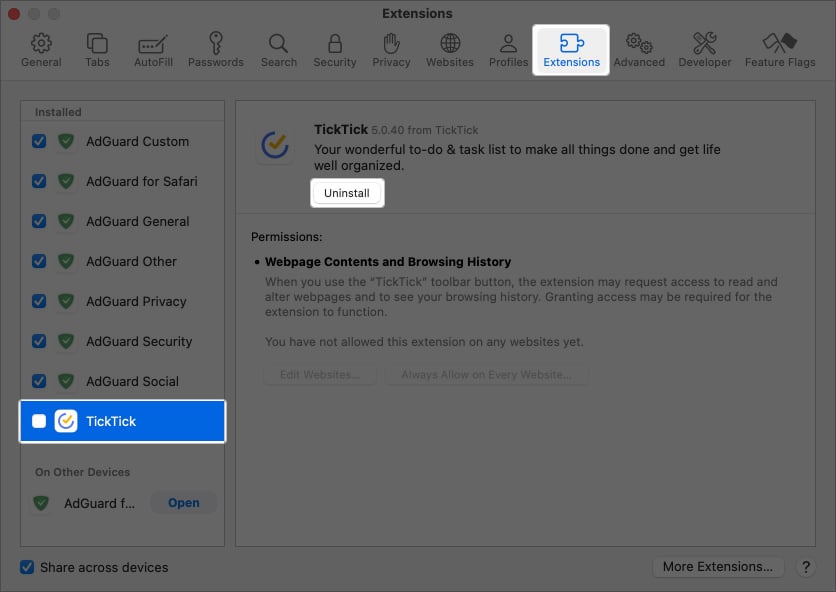Screen dimensions: 836x592
Task: Click the AdGuard Social shield icon
Action: coord(66,381)
